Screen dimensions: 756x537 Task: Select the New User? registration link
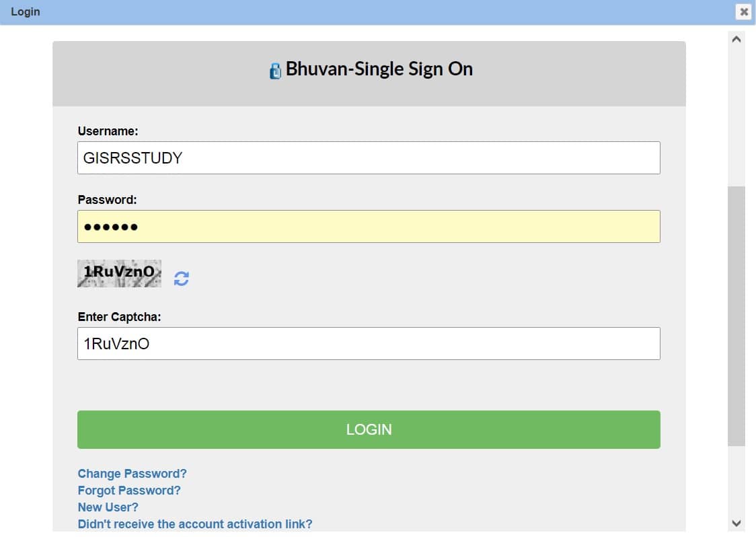pos(108,507)
